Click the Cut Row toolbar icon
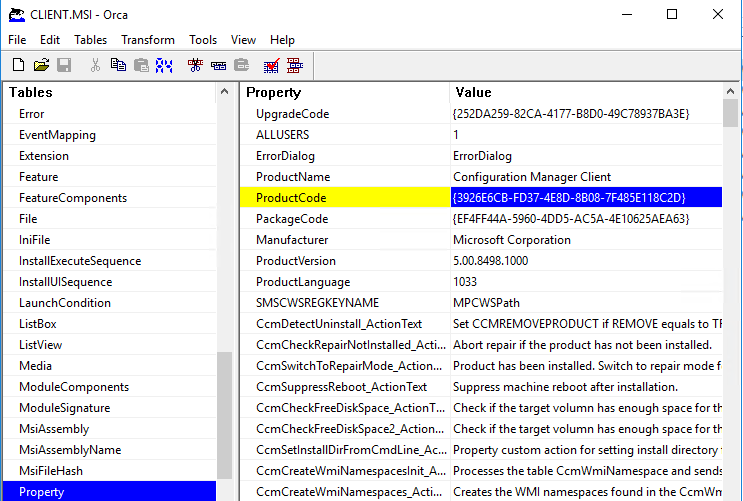Screen dimensions: 743x501 [x=195, y=66]
